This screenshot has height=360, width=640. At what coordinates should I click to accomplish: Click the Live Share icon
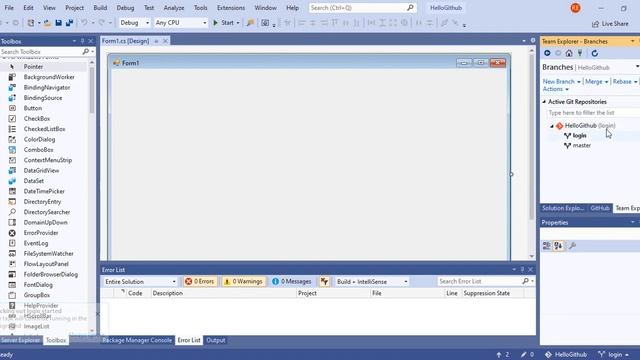596,24
